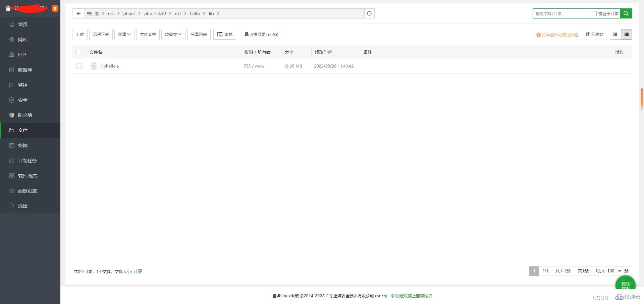
Task: Click 755 / www permission cell
Action: 254,66
